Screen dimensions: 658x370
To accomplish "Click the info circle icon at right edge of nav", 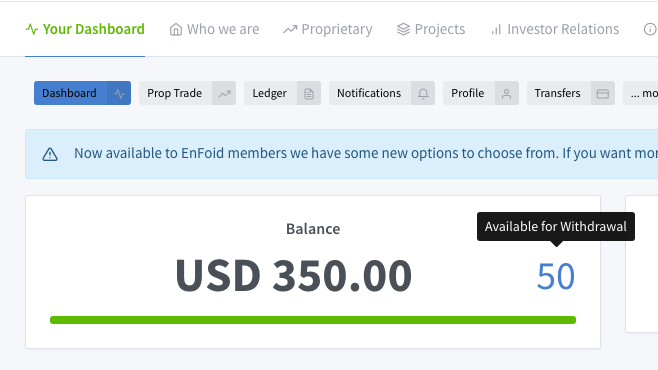I will [650, 29].
